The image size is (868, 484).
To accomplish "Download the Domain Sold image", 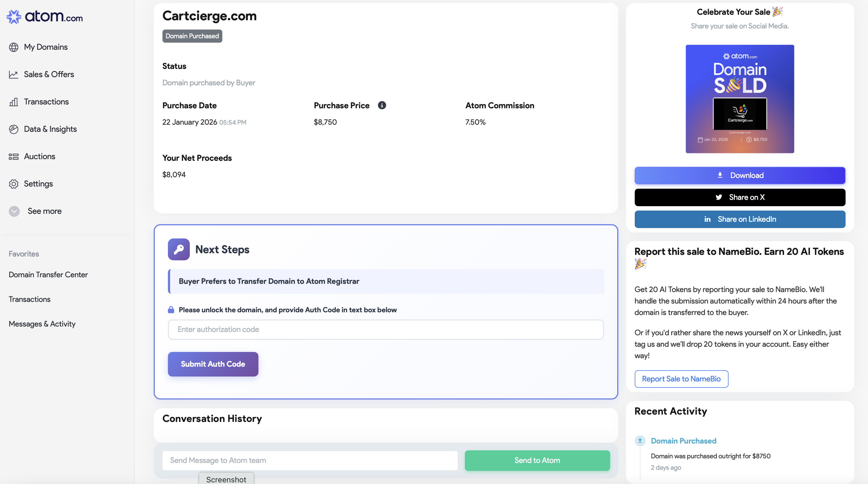I will coord(740,176).
